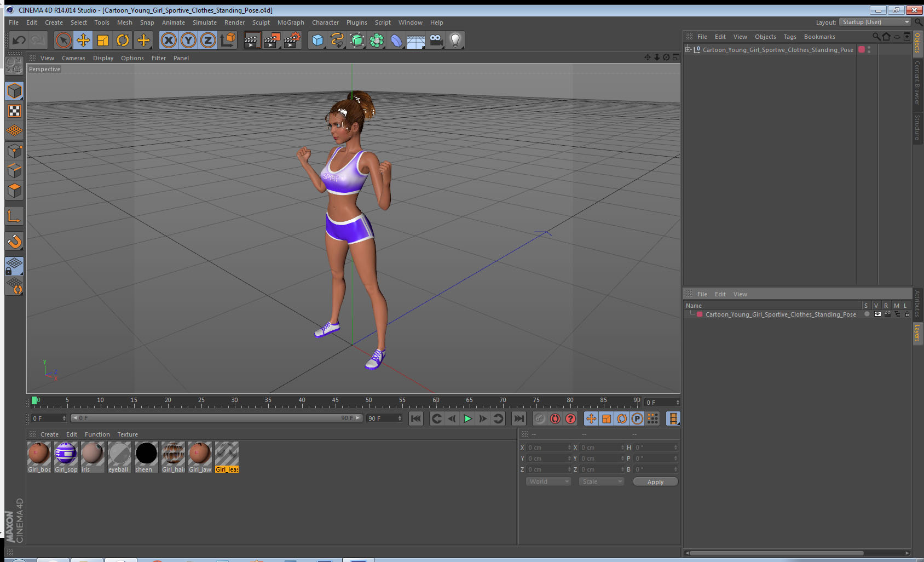
Task: Click the X position input field
Action: [x=549, y=448]
